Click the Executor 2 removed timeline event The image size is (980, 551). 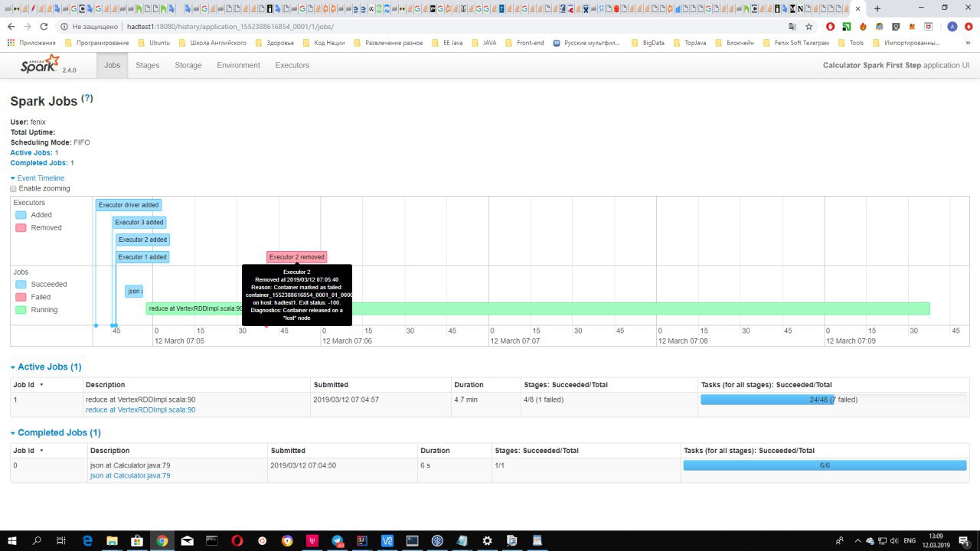click(296, 257)
